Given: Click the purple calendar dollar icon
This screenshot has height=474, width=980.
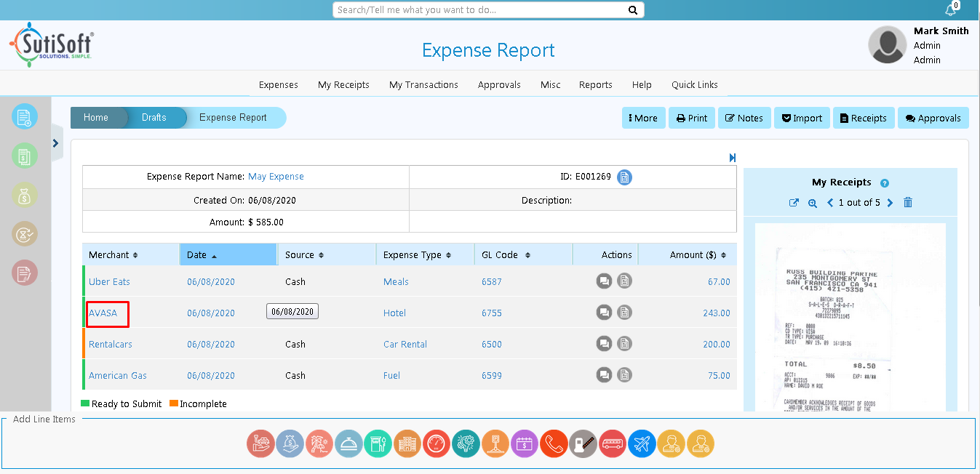Looking at the screenshot, I should pos(525,443).
